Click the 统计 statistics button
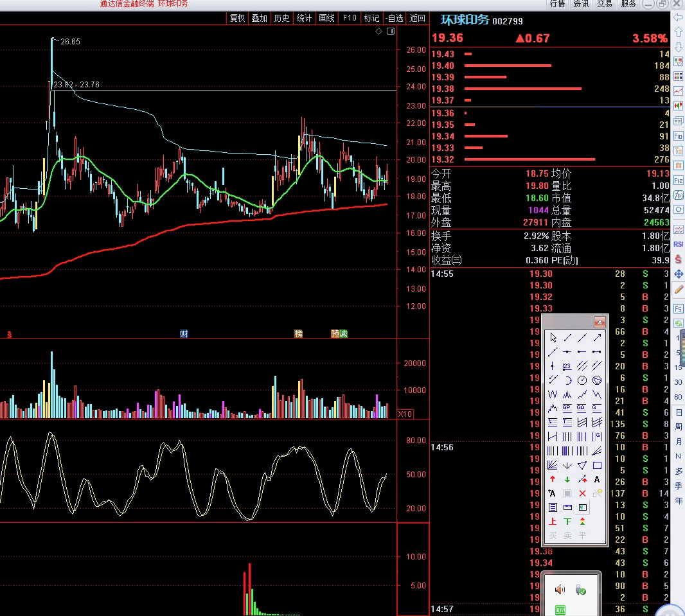This screenshot has width=685, height=616. 304,18
